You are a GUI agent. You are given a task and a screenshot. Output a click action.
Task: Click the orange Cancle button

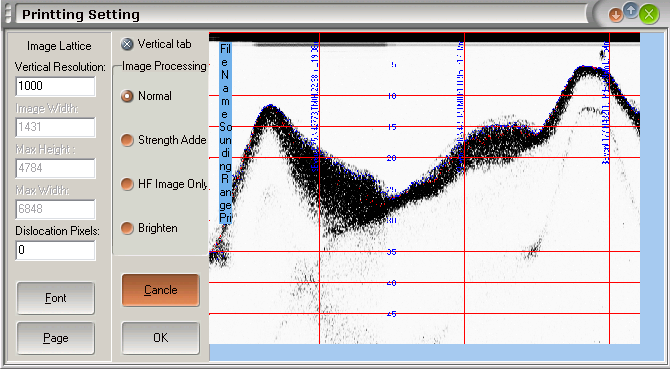[x=161, y=290]
